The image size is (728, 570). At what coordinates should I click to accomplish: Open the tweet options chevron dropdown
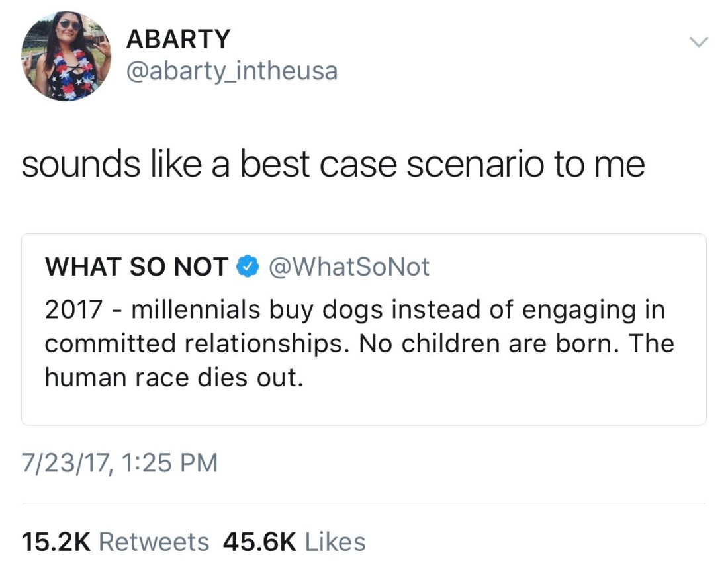[698, 42]
